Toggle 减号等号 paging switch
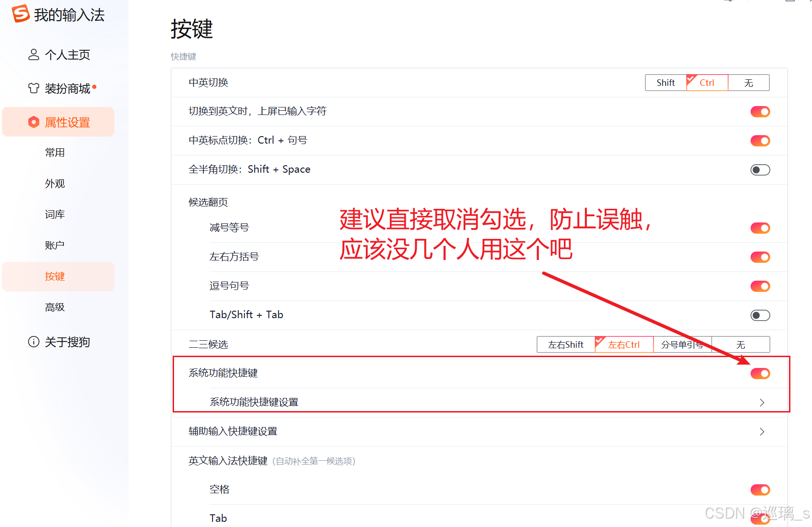Image resolution: width=812 pixels, height=527 pixels. (x=760, y=228)
